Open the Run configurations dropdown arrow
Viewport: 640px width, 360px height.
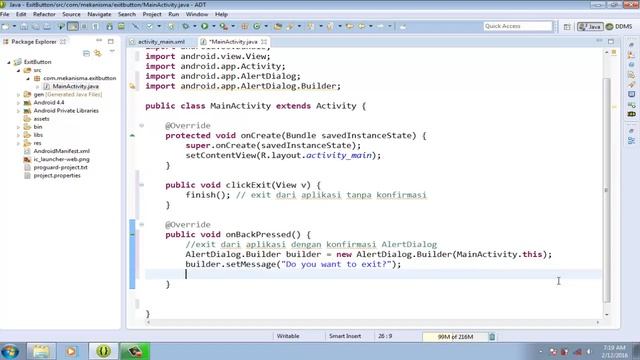coord(213,27)
